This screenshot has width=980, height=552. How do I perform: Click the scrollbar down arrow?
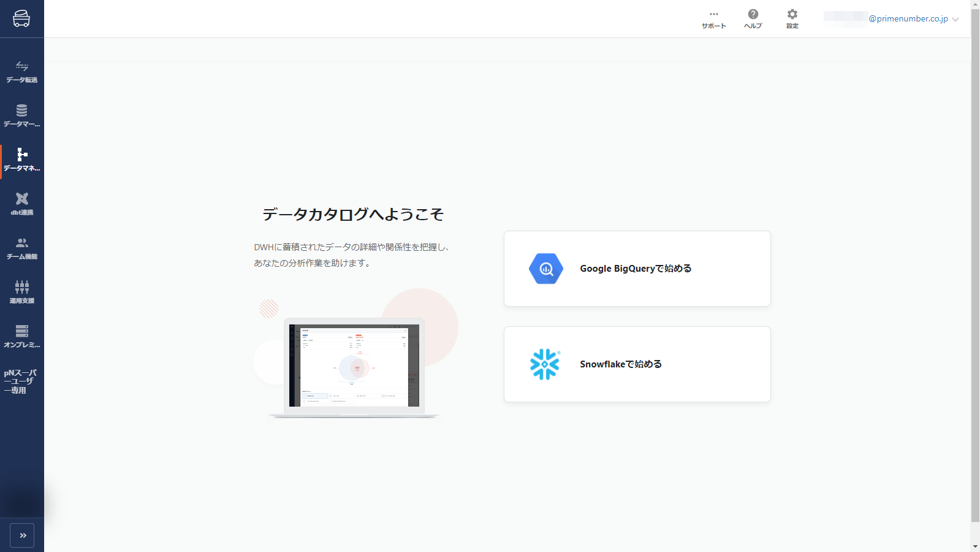click(x=975, y=546)
